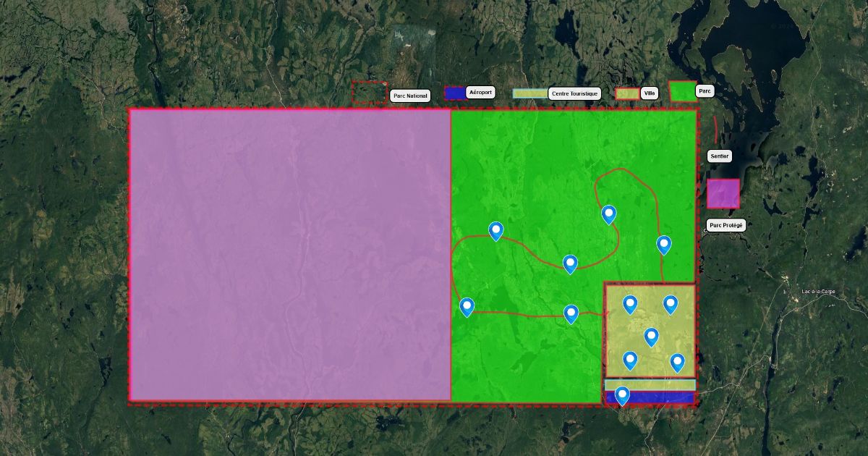868x456 pixels.
Task: Click the top-left pin in the yellow Ville zone
Action: click(630, 304)
